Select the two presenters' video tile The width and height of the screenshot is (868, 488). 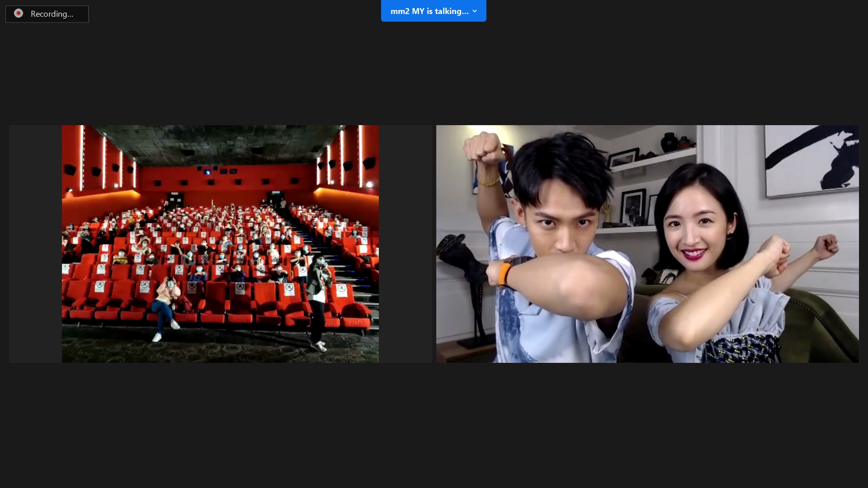[x=647, y=244]
